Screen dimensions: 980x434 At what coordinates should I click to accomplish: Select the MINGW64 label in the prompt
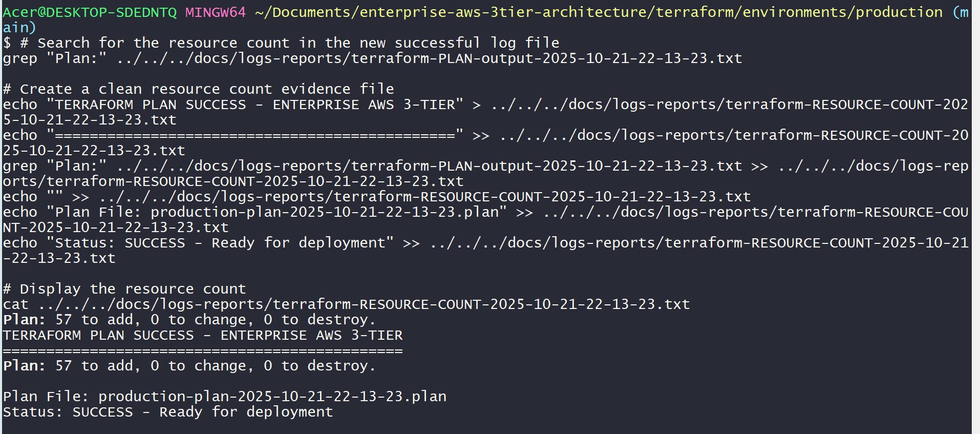(x=215, y=12)
